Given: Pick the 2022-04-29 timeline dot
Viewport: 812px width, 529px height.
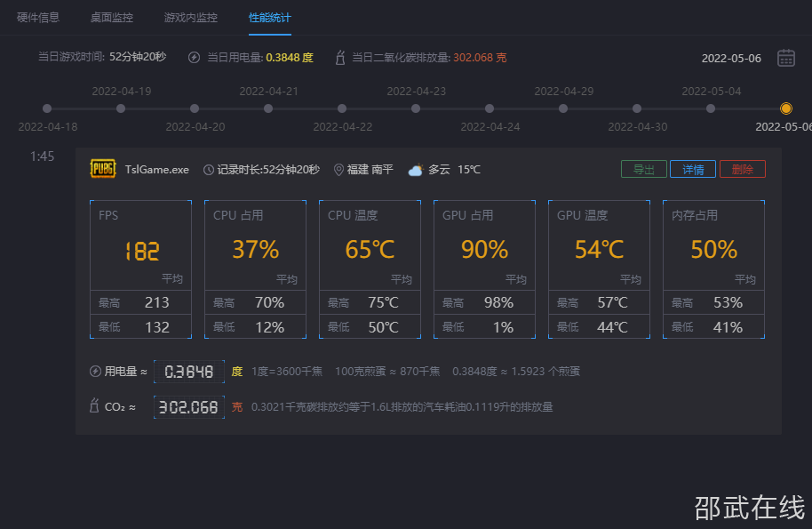Looking at the screenshot, I should tap(563, 108).
